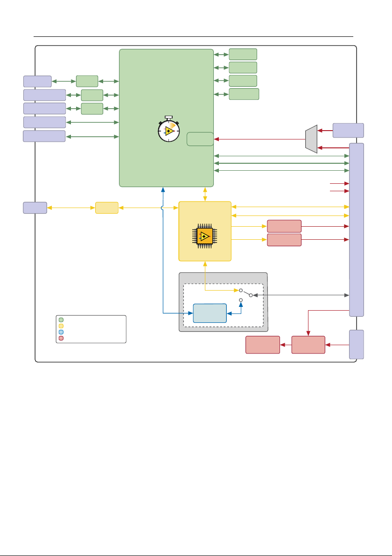
Task: Select the purple block left of yellow block
Action: click(35, 208)
